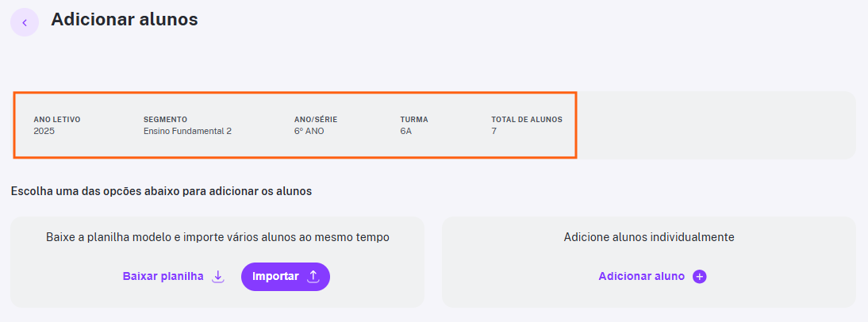Select the 2025 school year value
The image size is (868, 322).
44,132
